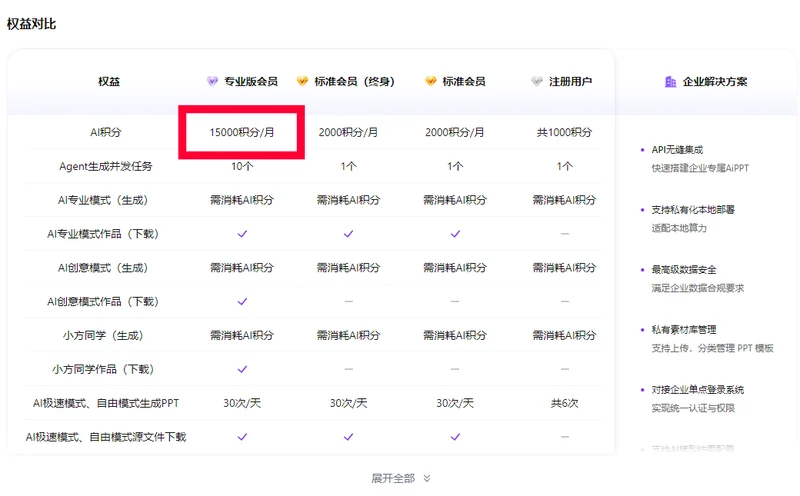
Task: Click the gold diamond icon beside 标准会员（终身）
Action: pyautogui.click(x=303, y=81)
